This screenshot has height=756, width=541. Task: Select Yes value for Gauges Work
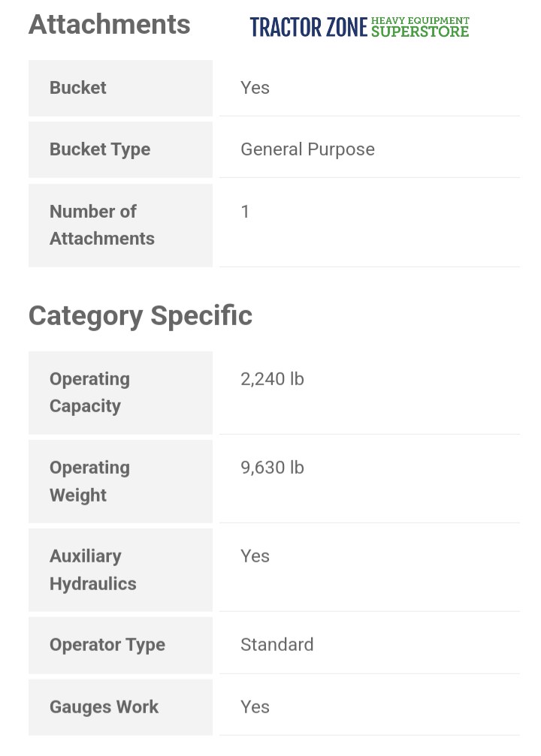[255, 707]
